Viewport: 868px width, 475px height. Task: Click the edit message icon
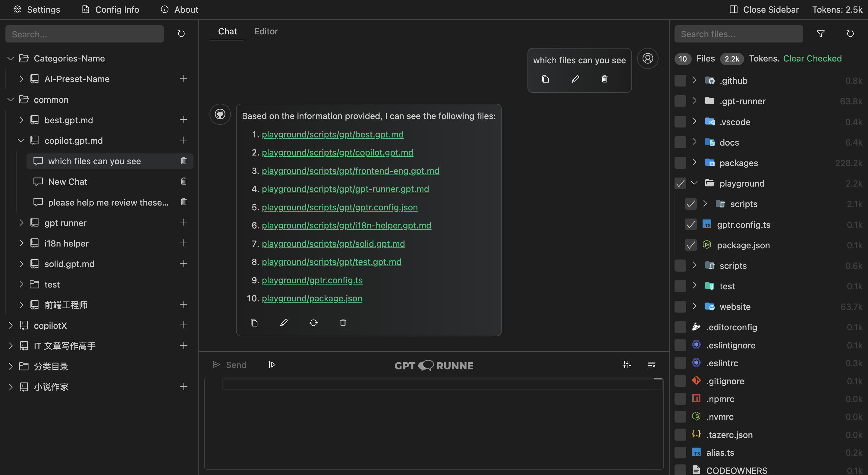point(574,80)
